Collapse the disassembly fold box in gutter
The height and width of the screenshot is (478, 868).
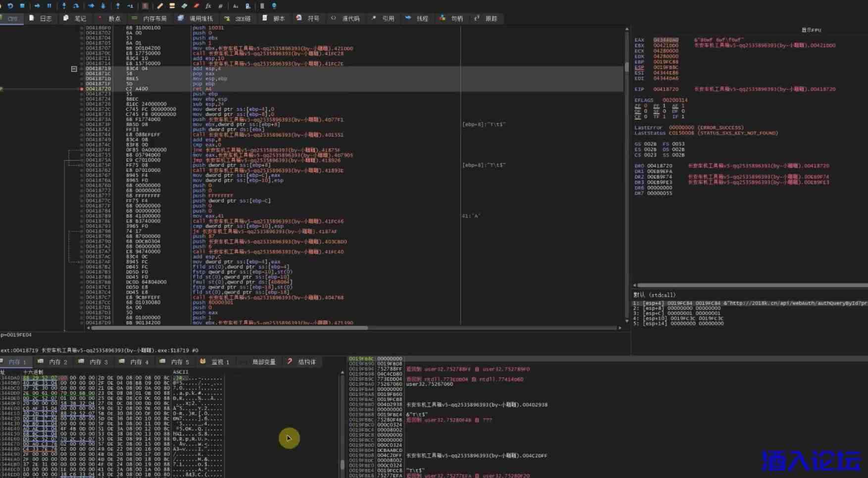click(74, 69)
